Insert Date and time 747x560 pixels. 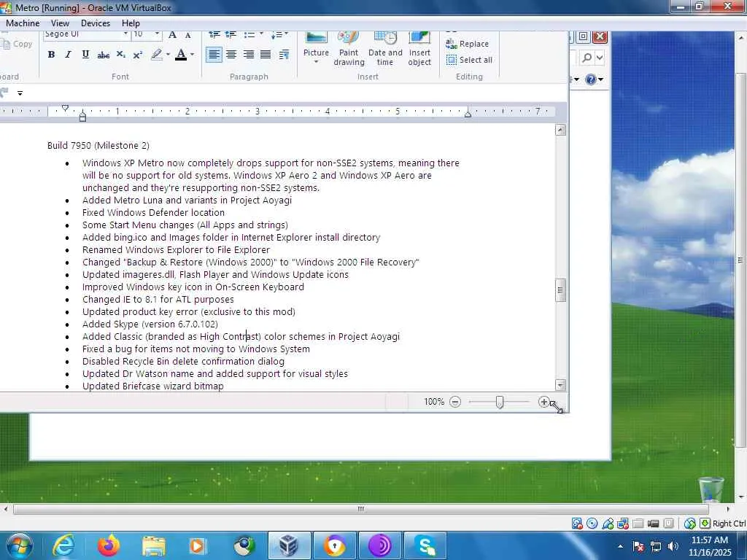click(x=385, y=49)
